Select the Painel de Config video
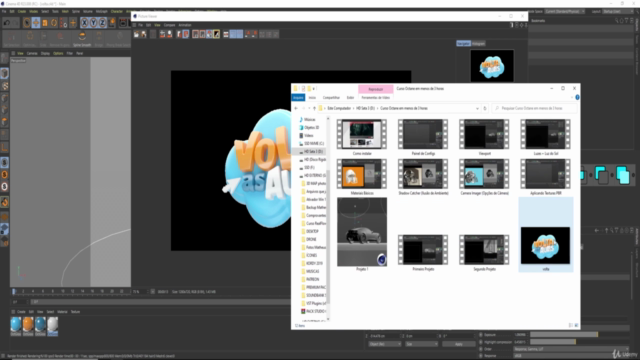Viewport: 640px width, 360px height. 423,137
